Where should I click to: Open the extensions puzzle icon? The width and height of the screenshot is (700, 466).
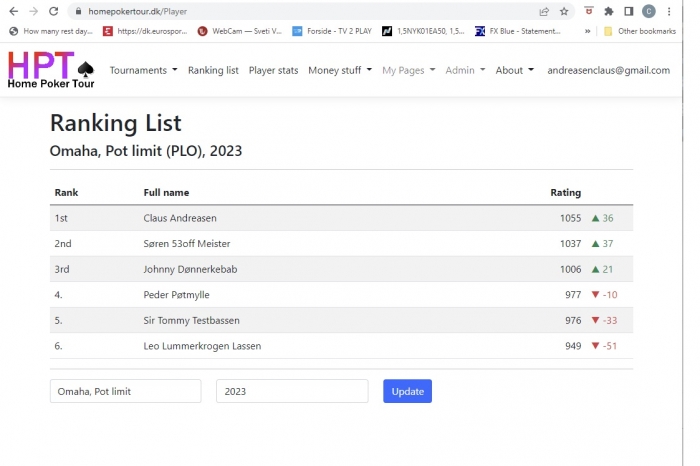609,12
